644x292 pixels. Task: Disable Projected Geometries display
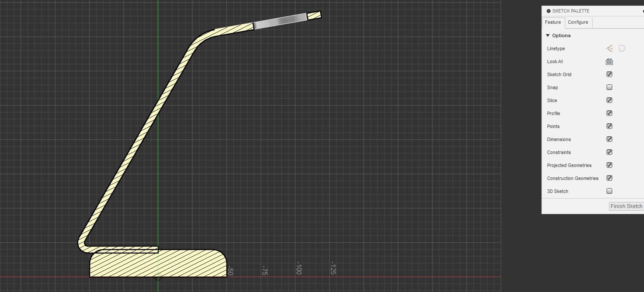coord(609,165)
